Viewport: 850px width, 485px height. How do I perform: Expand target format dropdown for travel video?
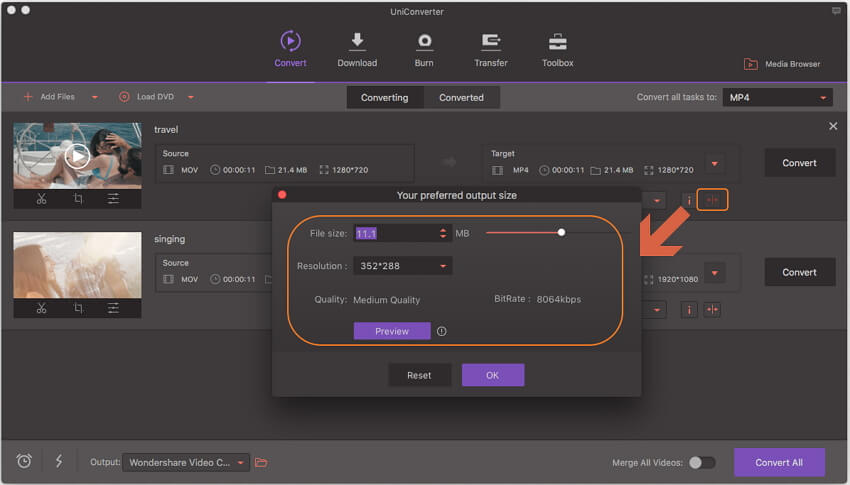point(714,164)
